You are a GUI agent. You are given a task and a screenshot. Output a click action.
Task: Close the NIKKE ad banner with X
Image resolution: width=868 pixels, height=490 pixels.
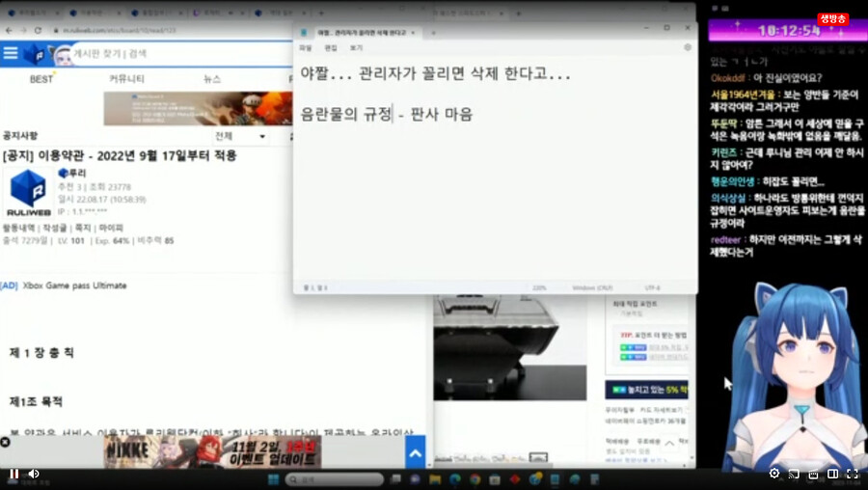click(x=5, y=442)
